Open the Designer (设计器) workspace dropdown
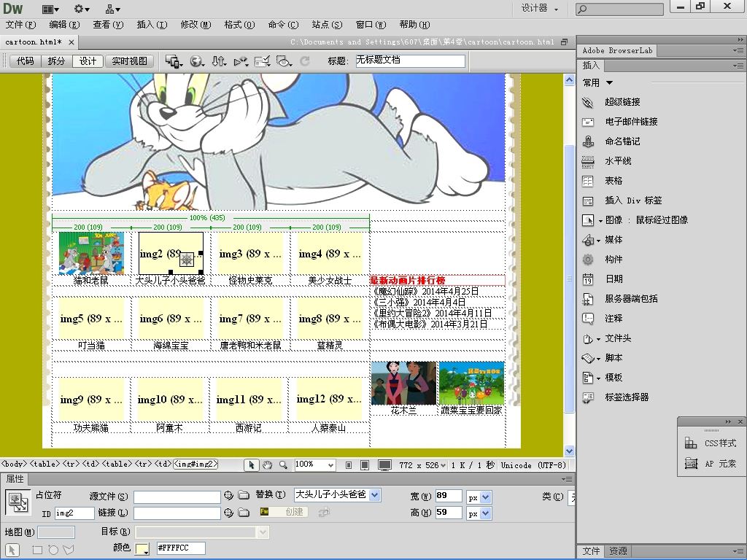The image size is (747, 560). 539,8
